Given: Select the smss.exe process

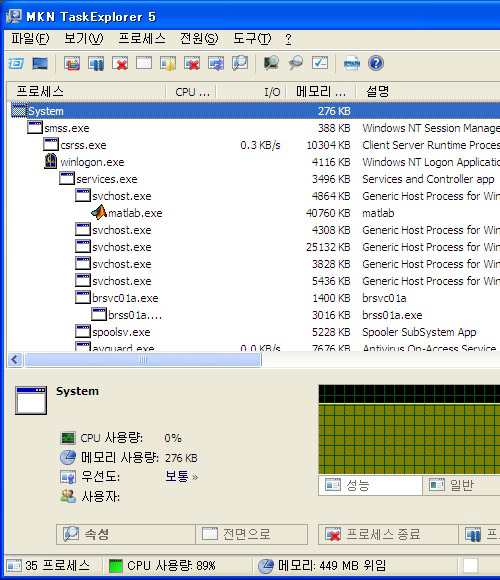Looking at the screenshot, I should pos(67,128).
